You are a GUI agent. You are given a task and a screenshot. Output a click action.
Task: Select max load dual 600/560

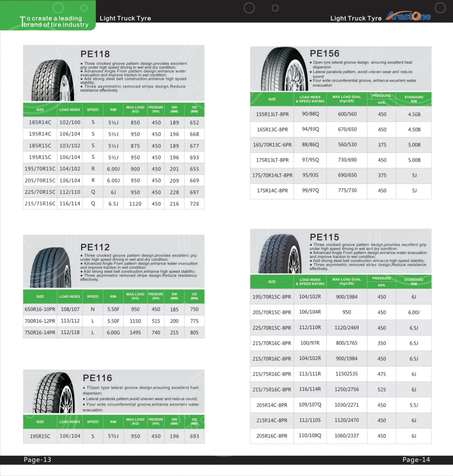coord(347,114)
